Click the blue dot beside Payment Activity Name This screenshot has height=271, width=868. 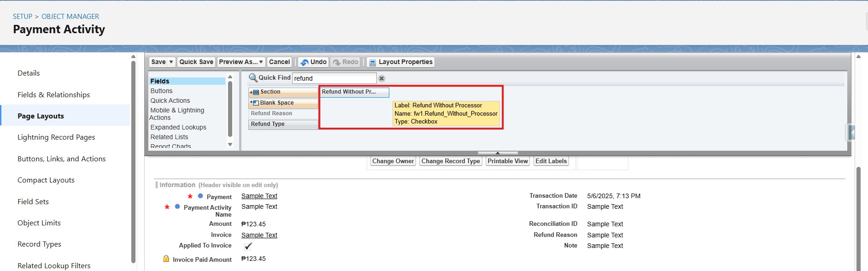(x=177, y=206)
